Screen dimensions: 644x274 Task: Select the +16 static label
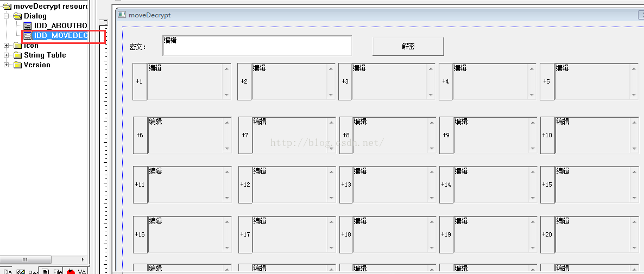coord(140,234)
